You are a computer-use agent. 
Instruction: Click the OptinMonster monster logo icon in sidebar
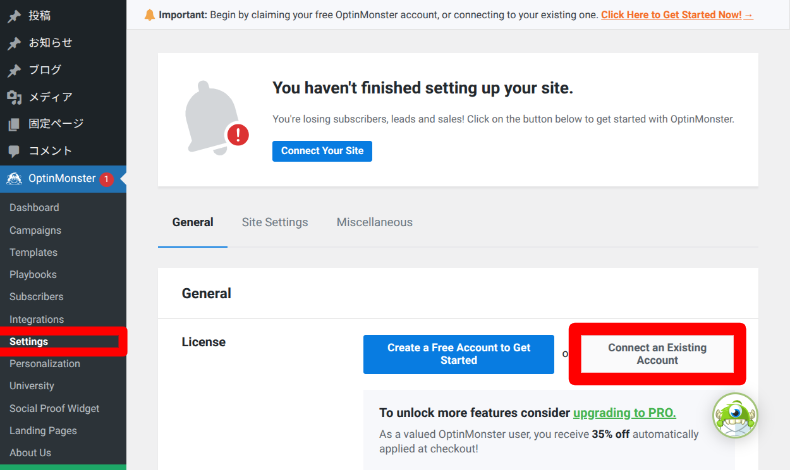[14, 179]
